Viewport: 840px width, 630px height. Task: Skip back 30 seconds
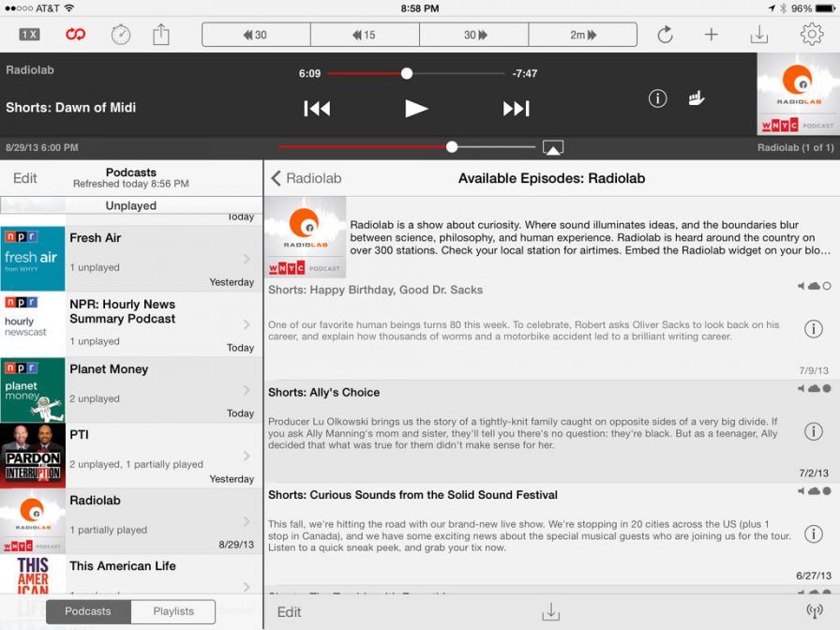pos(256,35)
